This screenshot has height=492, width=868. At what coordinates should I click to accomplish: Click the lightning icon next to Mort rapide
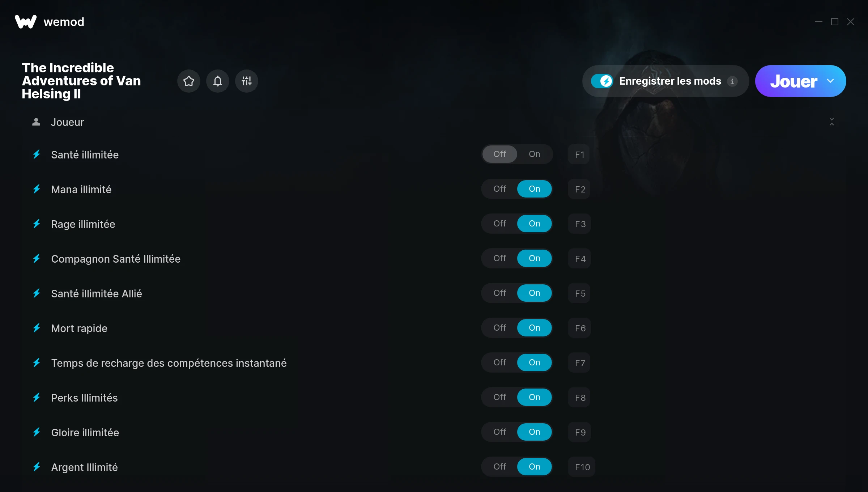coord(37,328)
